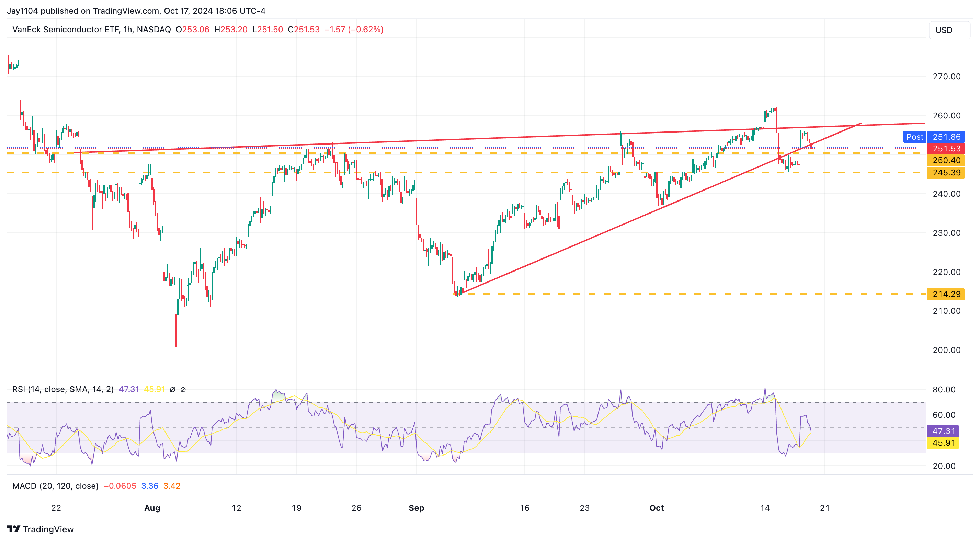Click the Jay1104 published on TradingView.com caption
Image resolution: width=980 pixels, height=541 pixels.
pos(136,11)
